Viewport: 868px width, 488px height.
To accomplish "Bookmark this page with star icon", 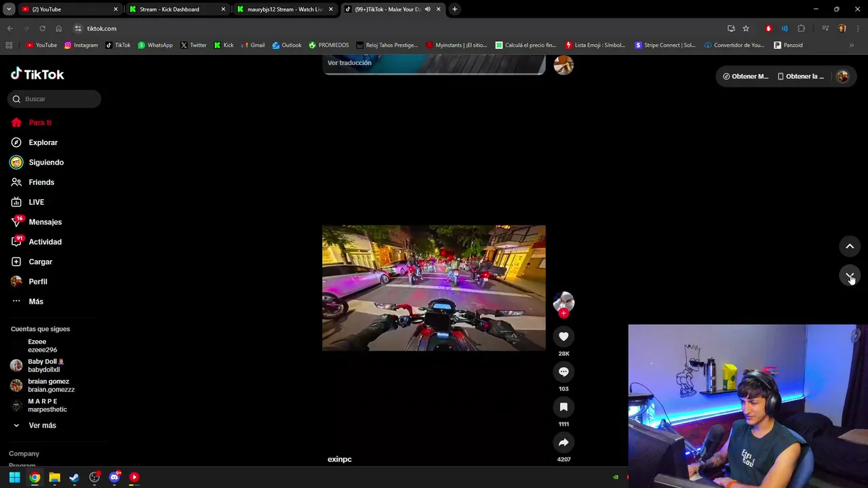I will tap(746, 28).
